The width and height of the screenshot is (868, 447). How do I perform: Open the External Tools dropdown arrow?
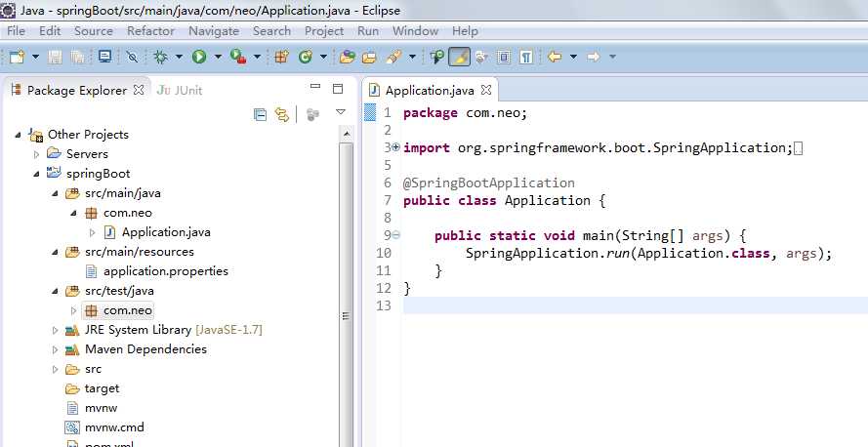click(x=257, y=57)
